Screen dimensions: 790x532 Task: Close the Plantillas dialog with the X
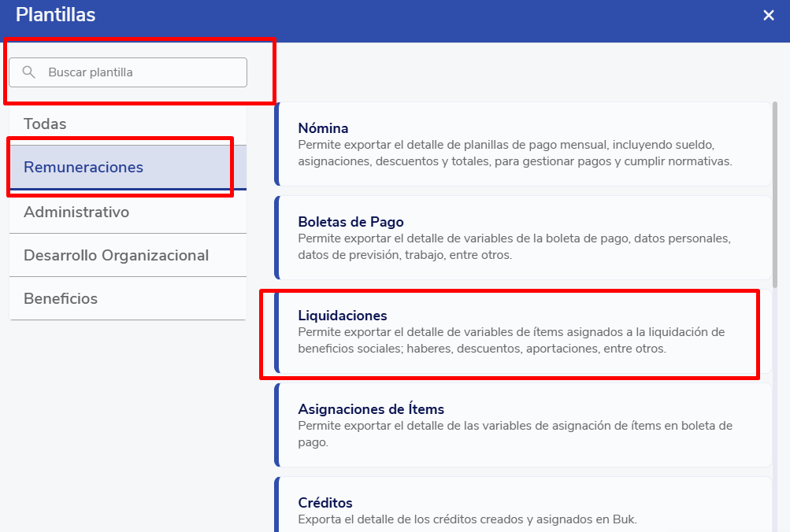click(769, 15)
